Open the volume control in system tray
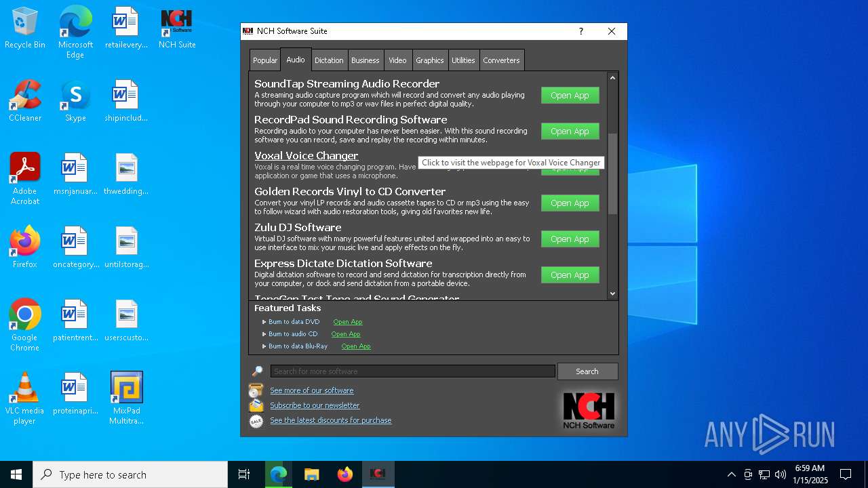The height and width of the screenshot is (488, 868). click(780, 474)
